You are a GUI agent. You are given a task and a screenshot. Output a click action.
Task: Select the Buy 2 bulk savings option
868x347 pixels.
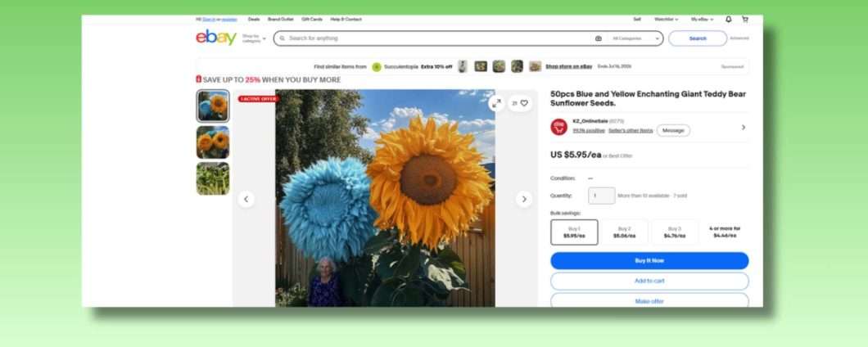coord(624,232)
